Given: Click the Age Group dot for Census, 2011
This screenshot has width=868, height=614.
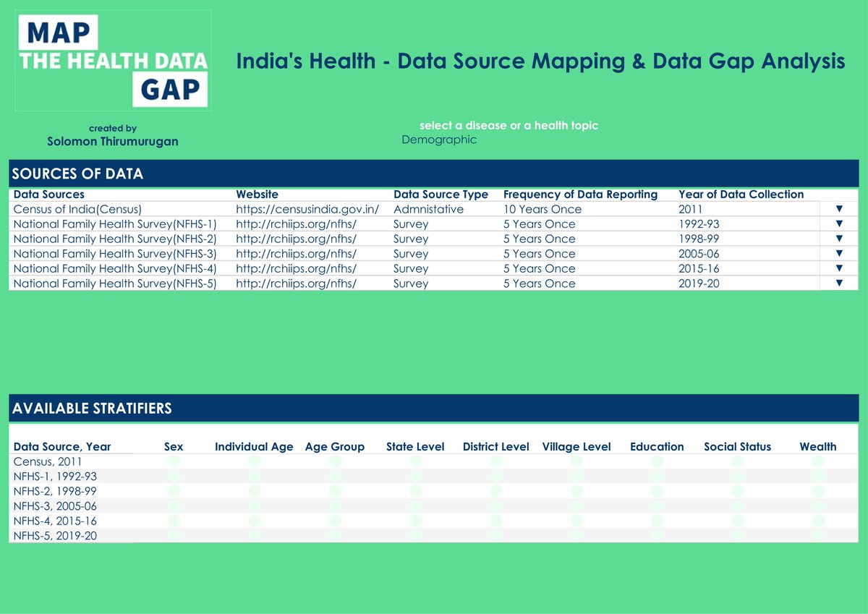Looking at the screenshot, I should (x=335, y=461).
